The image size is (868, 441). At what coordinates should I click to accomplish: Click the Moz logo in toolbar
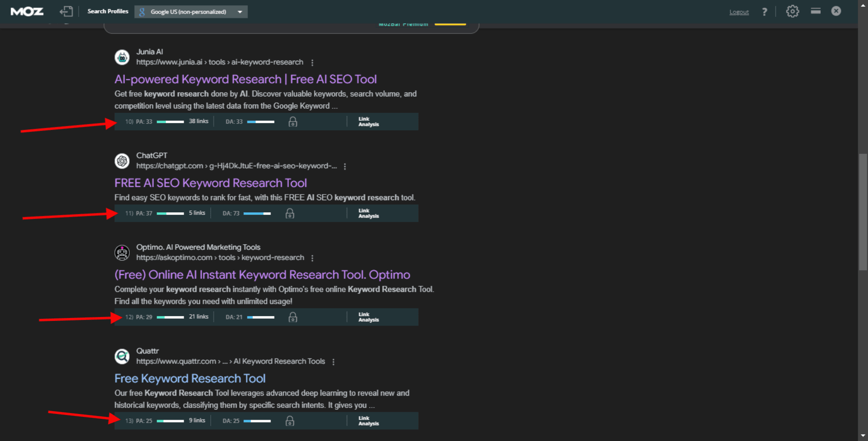[x=27, y=12]
